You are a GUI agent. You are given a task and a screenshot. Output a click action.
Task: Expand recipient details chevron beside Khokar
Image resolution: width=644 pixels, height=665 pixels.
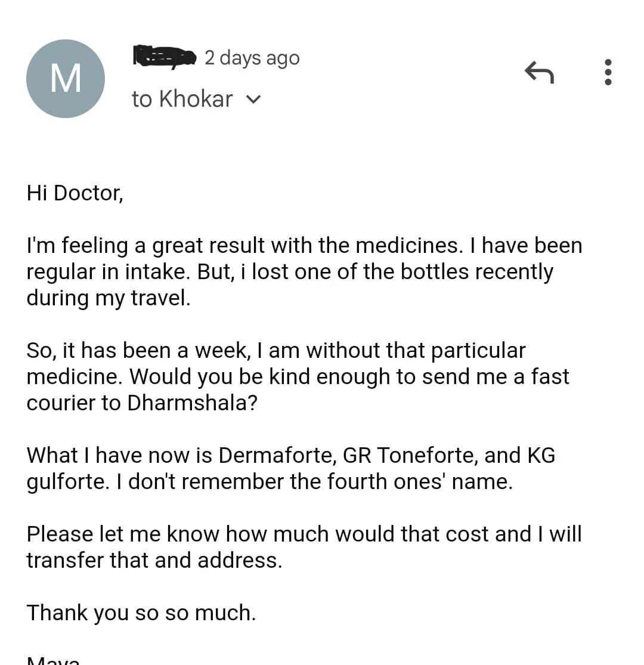point(253,100)
